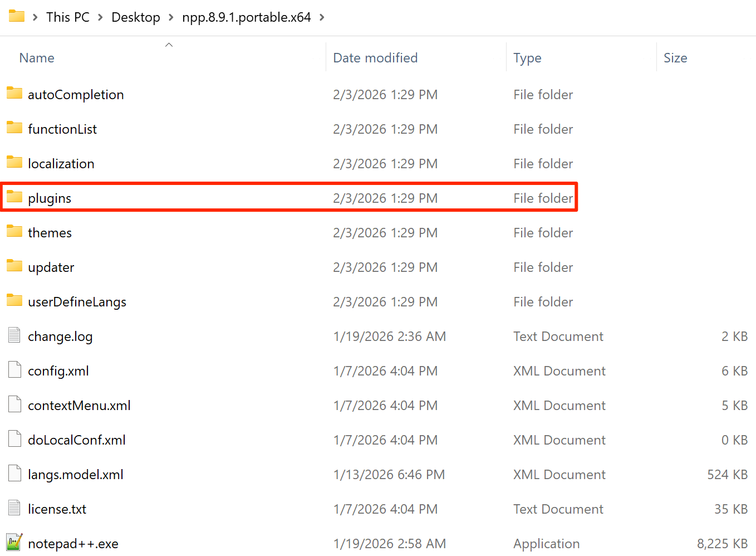The width and height of the screenshot is (756, 556).
Task: Click the change.log text document icon
Action: click(x=14, y=335)
